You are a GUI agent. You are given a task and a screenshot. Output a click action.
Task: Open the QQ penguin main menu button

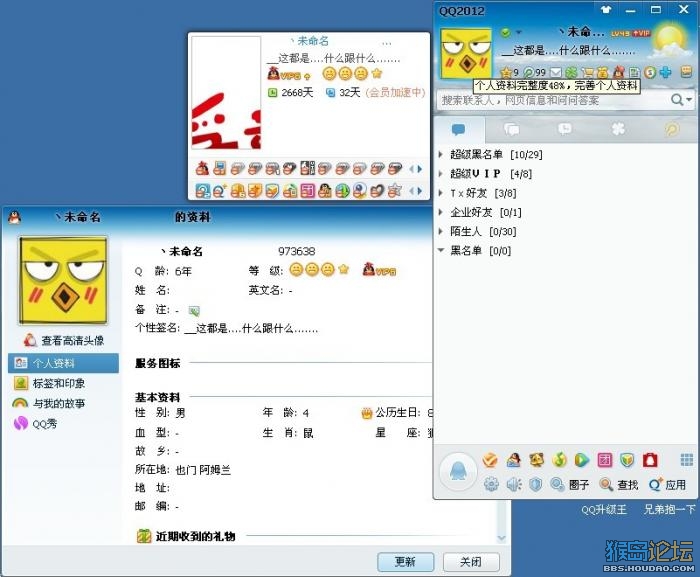point(458,471)
